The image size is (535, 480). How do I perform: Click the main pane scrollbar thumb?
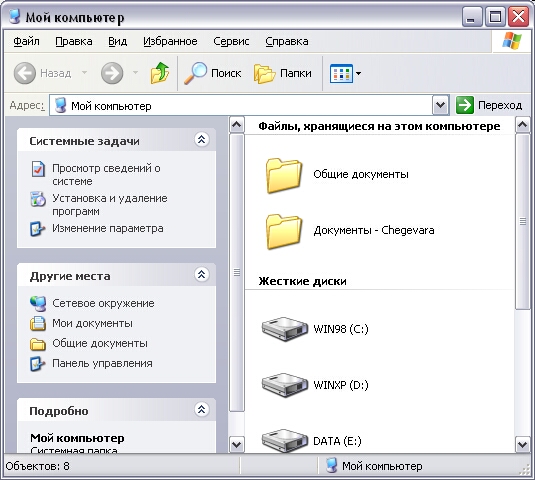click(523, 222)
